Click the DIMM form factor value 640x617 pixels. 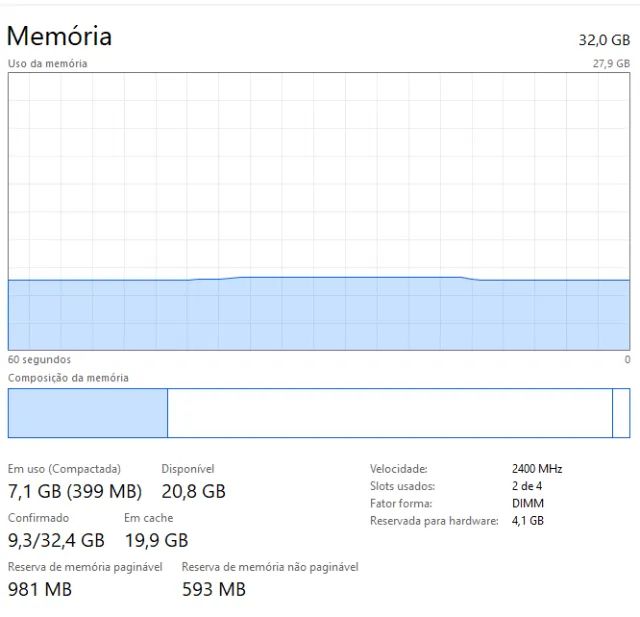pos(526,503)
